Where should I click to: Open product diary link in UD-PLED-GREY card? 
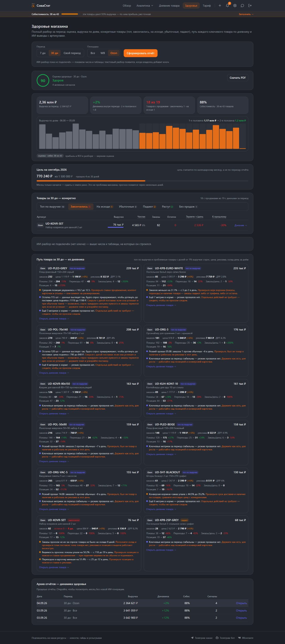tap(54, 318)
